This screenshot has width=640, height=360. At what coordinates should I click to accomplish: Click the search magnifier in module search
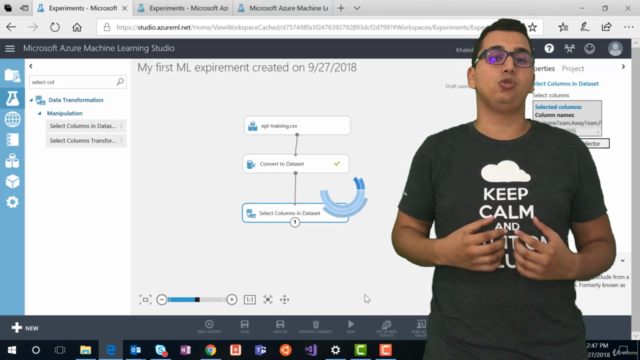[120, 82]
